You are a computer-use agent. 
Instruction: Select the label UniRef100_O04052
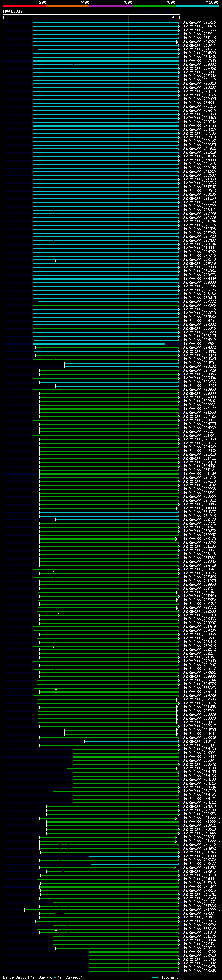pos(199,68)
